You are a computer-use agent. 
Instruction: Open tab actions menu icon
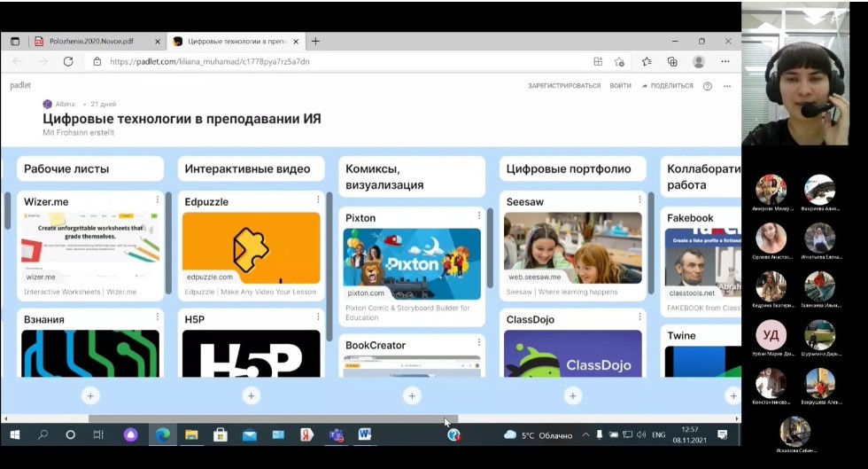click(x=15, y=42)
